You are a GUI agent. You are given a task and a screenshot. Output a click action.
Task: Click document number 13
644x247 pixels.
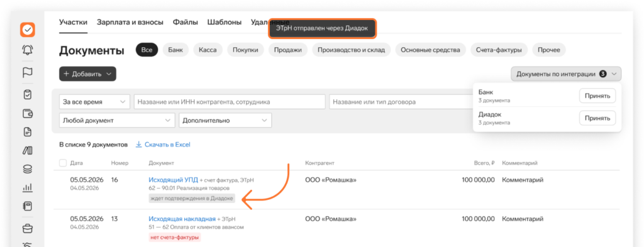point(114,219)
